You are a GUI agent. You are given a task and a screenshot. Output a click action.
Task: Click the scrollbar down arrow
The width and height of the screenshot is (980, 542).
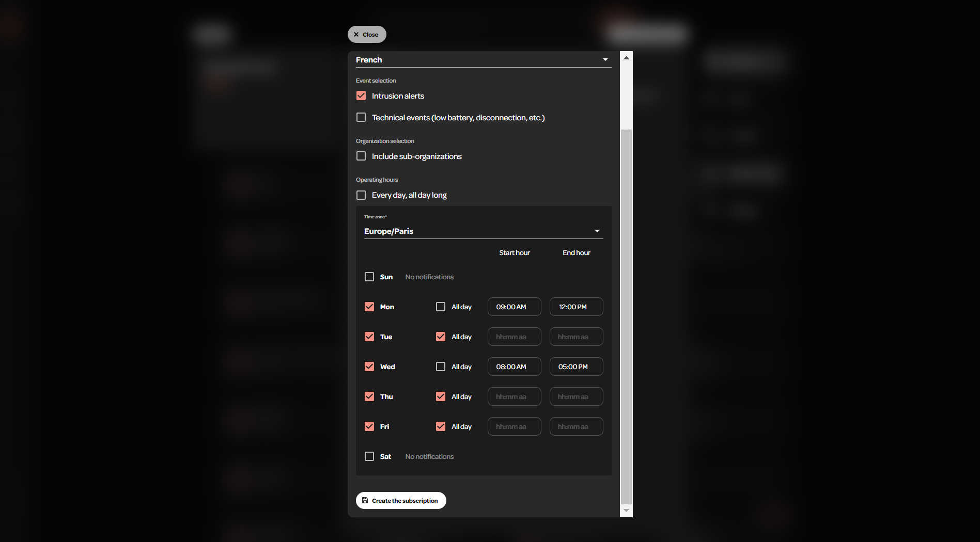[626, 511]
